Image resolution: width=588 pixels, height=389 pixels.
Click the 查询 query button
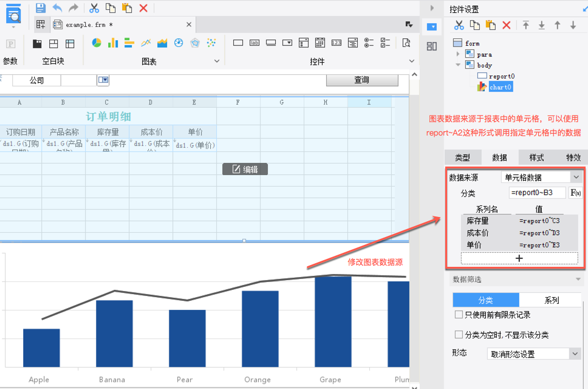362,80
